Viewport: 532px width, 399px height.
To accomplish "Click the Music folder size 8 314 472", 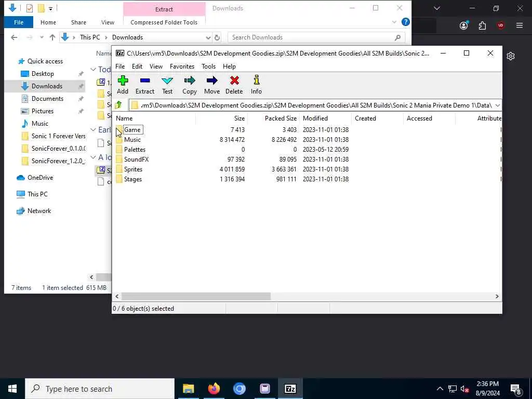I will click(x=232, y=139).
